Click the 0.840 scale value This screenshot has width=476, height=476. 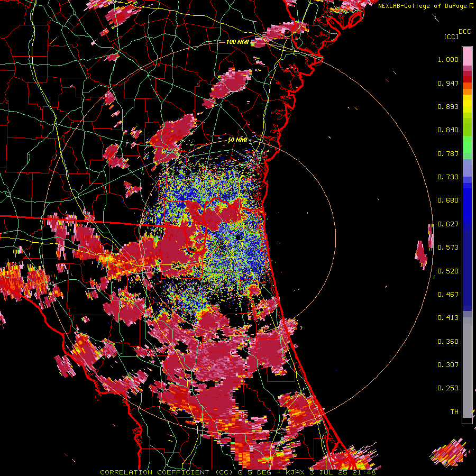pos(448,130)
